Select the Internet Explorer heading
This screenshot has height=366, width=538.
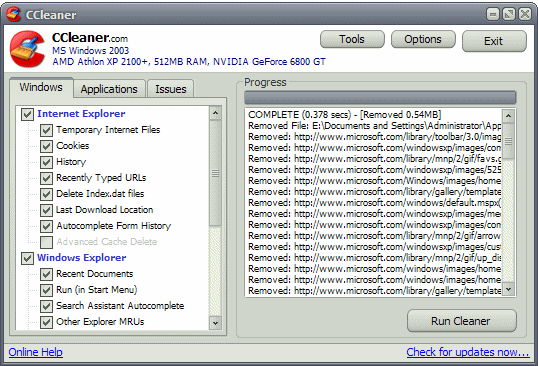point(81,114)
